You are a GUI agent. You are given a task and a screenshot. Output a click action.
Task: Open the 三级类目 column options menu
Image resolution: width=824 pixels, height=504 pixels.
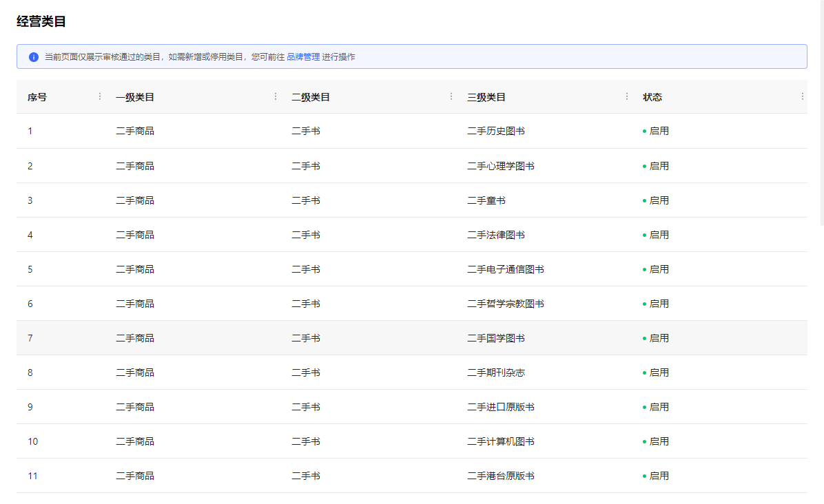point(627,97)
